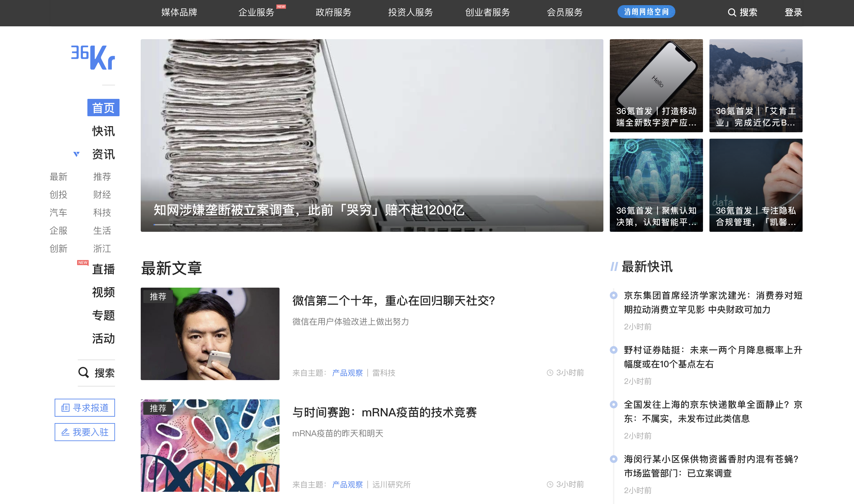The height and width of the screenshot is (504, 854).
Task: Click the 寻求报道 button
Action: pyautogui.click(x=85, y=408)
